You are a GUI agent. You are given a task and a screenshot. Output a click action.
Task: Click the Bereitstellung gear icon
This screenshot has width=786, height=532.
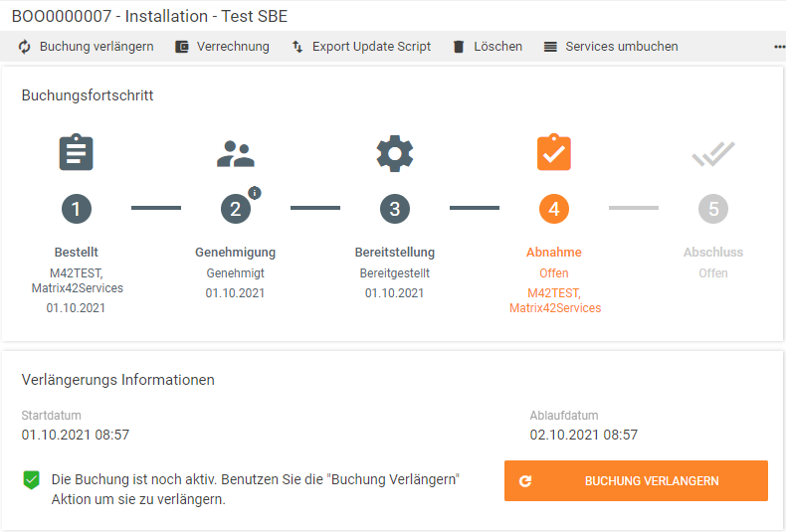point(395,153)
